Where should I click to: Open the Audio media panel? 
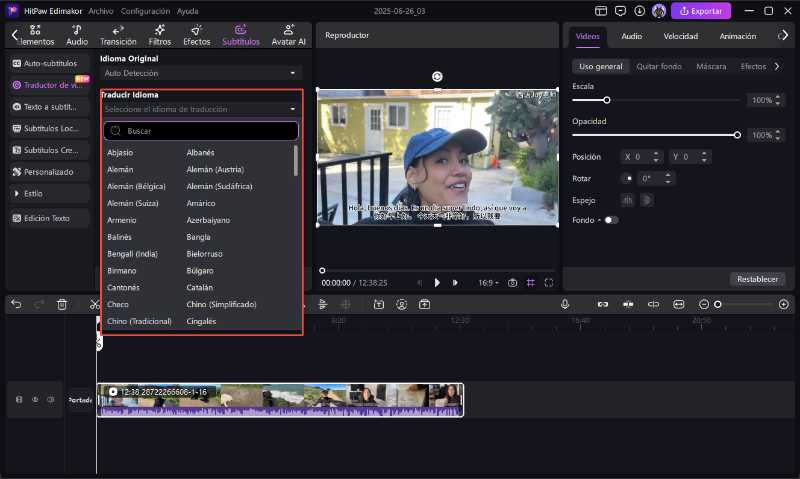77,35
